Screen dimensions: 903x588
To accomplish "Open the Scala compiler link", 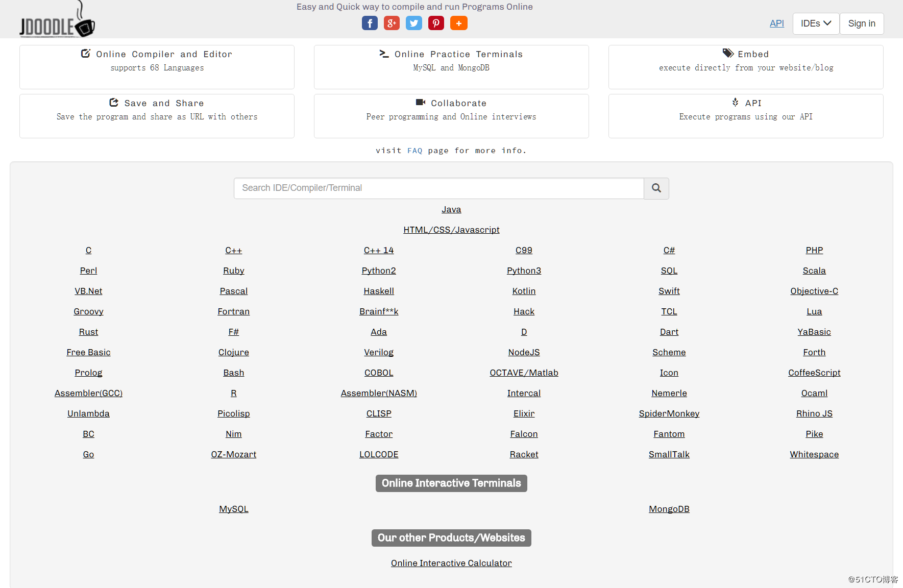I will 814,271.
